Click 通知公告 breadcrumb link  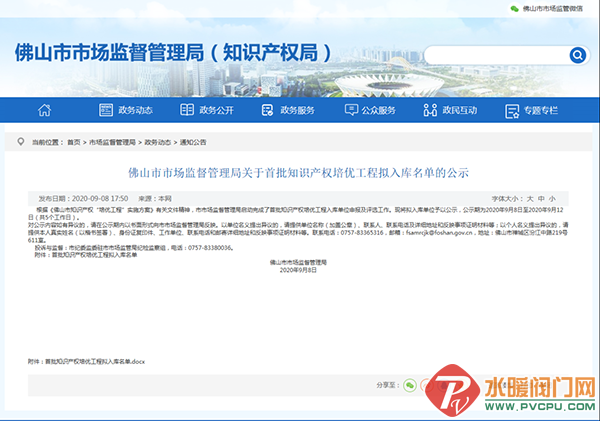coord(193,142)
